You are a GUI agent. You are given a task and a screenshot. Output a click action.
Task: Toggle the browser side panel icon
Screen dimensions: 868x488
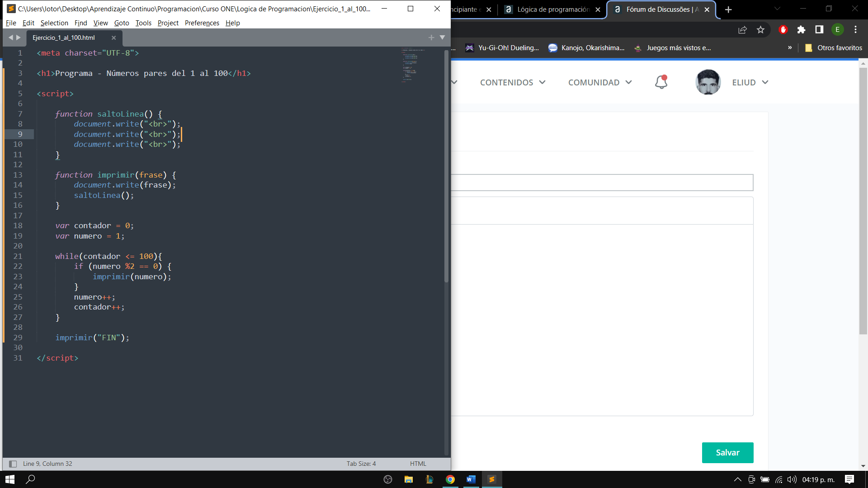point(819,30)
